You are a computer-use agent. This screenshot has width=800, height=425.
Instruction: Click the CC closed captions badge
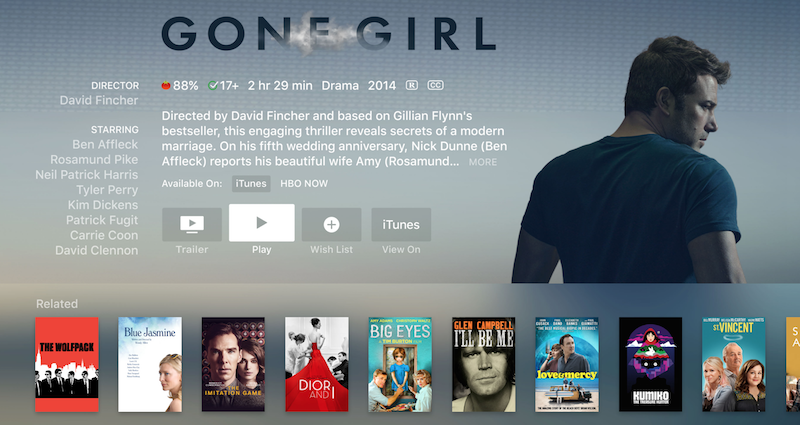(435, 85)
